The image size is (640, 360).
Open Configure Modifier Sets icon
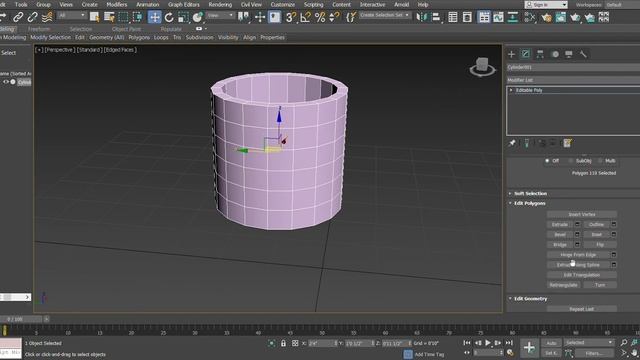click(x=567, y=143)
